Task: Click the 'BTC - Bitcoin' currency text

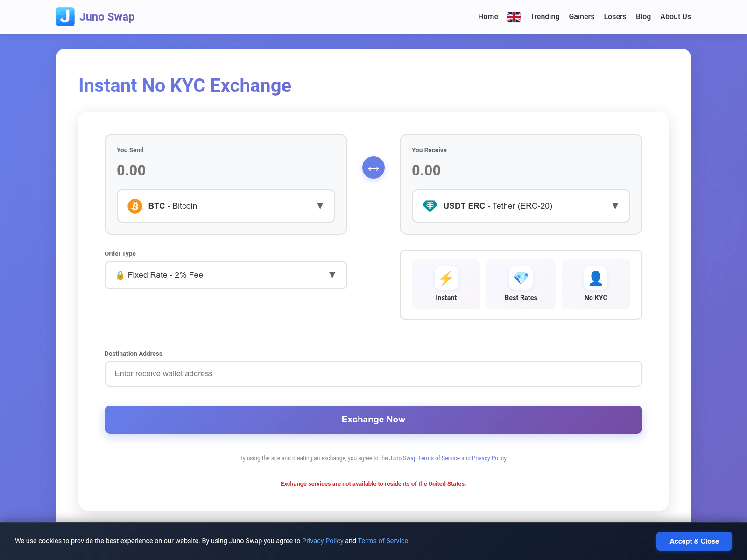Action: click(x=173, y=206)
